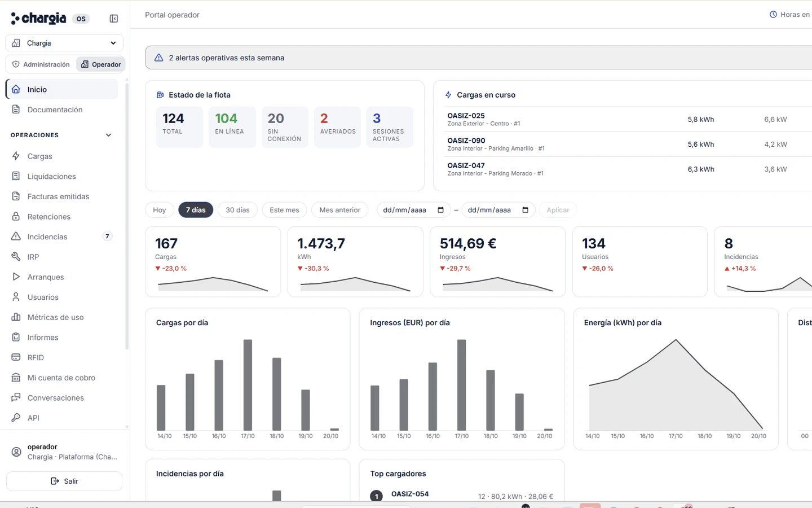Open the OASIZ-090 charging session

[x=628, y=144]
